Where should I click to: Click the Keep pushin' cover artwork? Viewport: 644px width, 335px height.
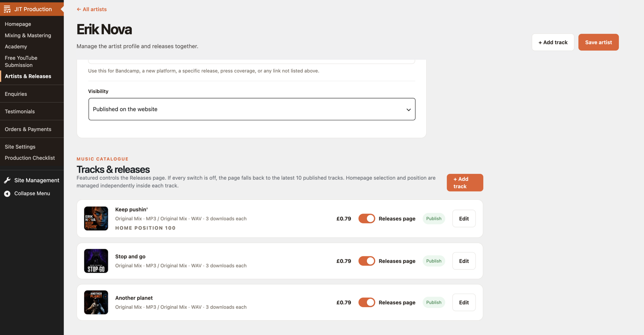pyautogui.click(x=96, y=218)
